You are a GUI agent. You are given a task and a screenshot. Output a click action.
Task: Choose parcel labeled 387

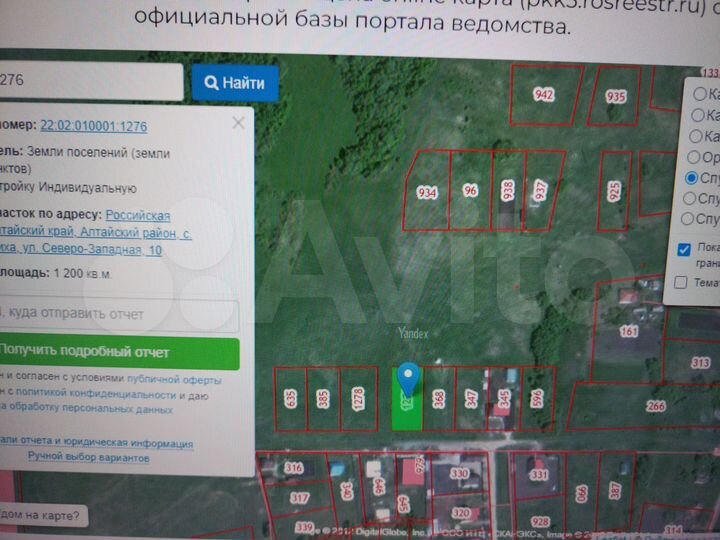coord(614,490)
